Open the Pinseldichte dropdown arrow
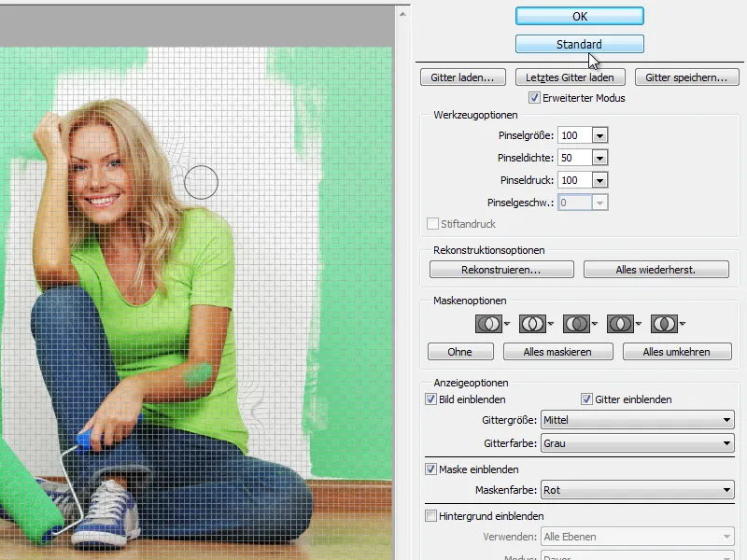 (x=599, y=158)
